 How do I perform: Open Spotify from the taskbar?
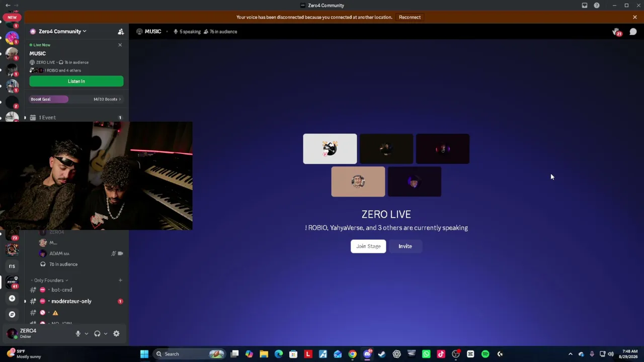click(x=485, y=354)
